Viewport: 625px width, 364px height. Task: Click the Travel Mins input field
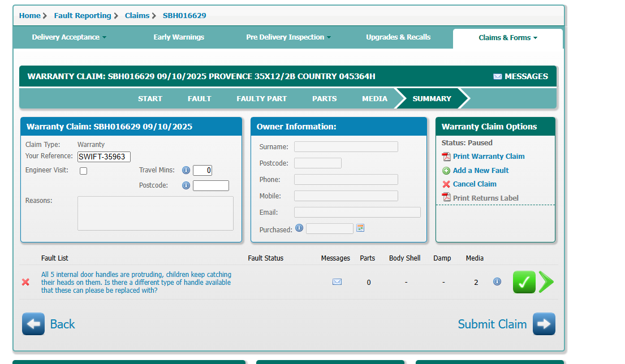(x=202, y=171)
